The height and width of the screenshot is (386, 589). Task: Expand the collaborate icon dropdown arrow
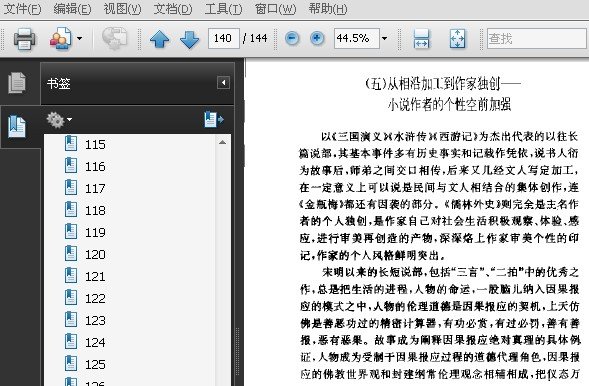tap(79, 38)
